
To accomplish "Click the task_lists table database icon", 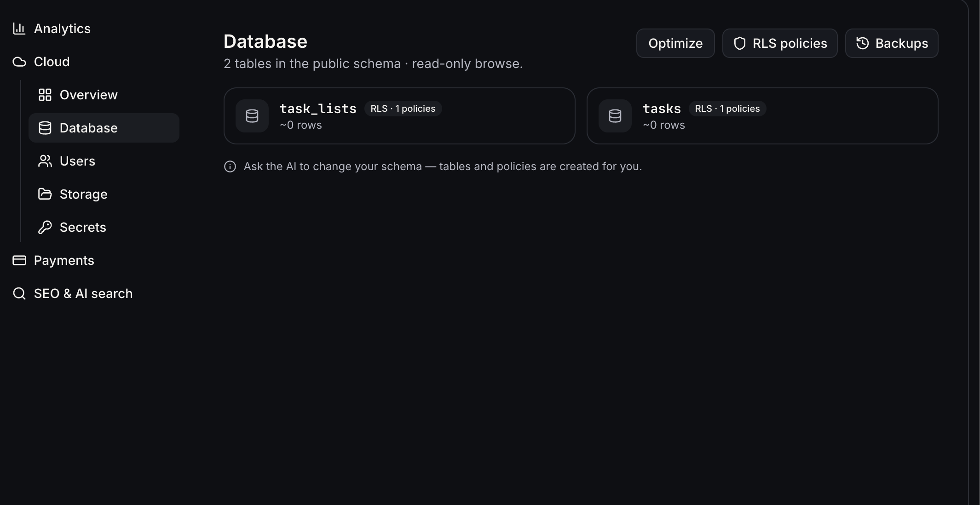I will (x=252, y=116).
